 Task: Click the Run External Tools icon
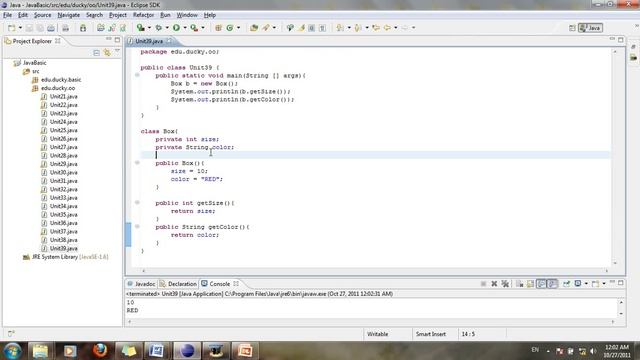tap(194, 28)
